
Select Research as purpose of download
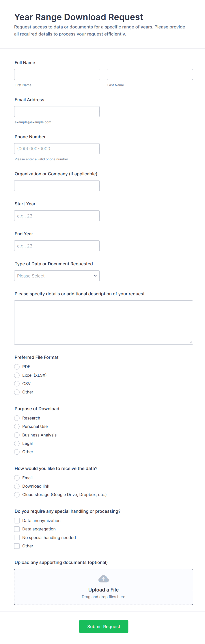[17, 418]
